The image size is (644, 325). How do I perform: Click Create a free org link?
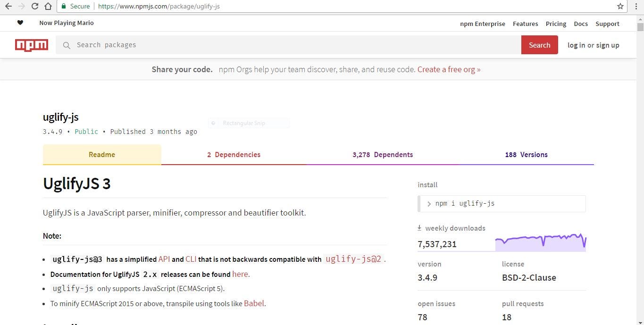(x=449, y=69)
